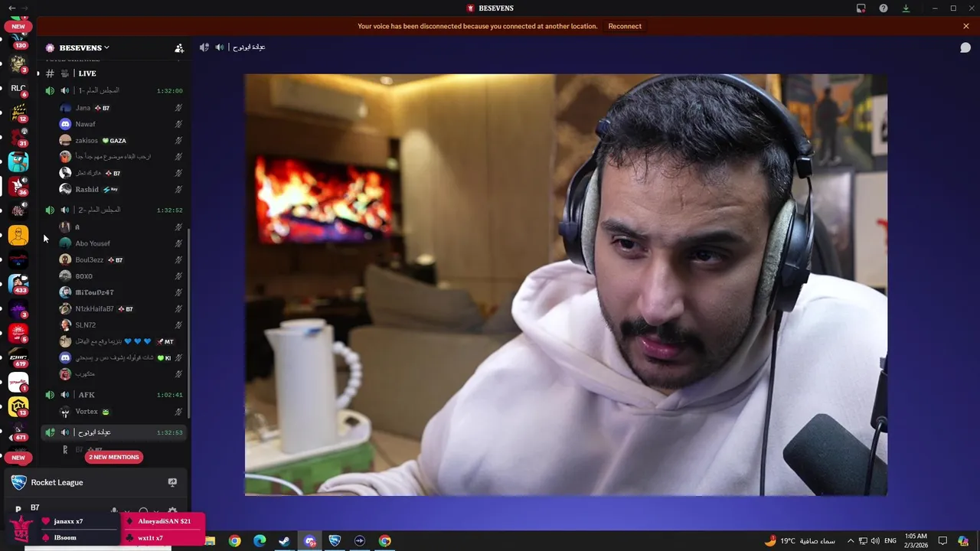Screen dimensions: 980x551
Task: Click user SLN72
Action: (x=121, y=325)
